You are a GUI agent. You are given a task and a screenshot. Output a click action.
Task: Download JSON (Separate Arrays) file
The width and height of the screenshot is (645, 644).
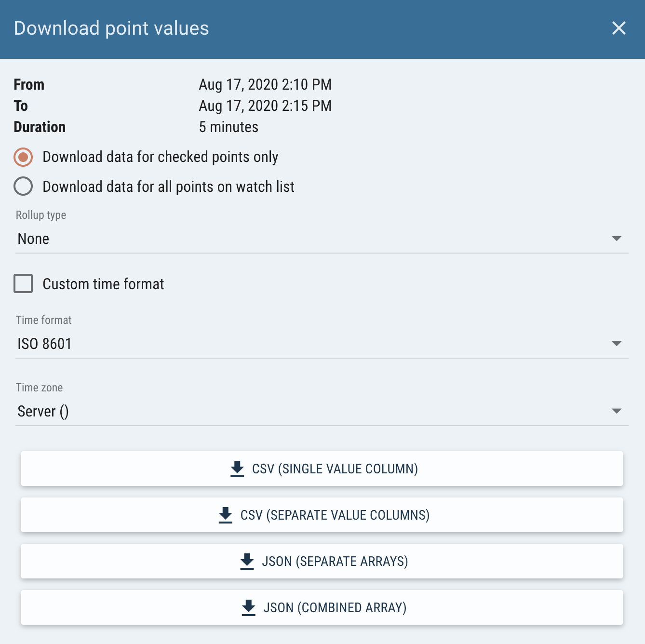tap(322, 561)
